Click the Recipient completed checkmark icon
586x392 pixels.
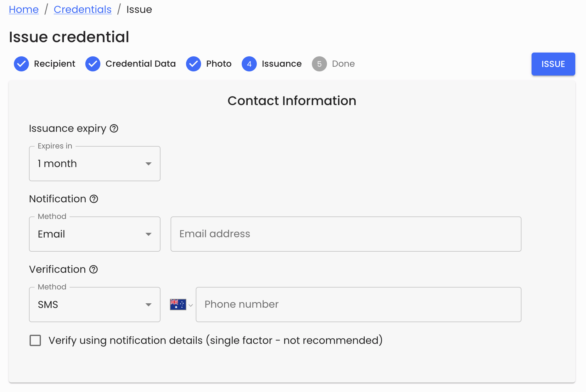(x=21, y=64)
